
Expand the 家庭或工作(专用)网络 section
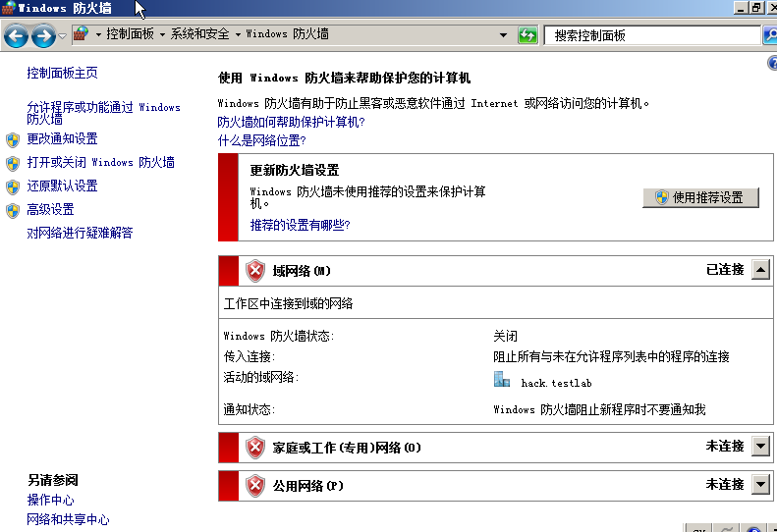tap(760, 447)
